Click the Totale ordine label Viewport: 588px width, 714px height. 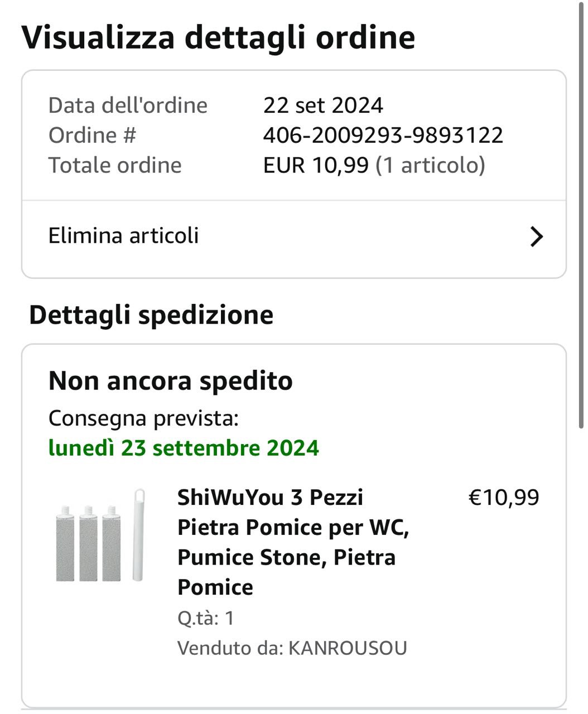115,165
